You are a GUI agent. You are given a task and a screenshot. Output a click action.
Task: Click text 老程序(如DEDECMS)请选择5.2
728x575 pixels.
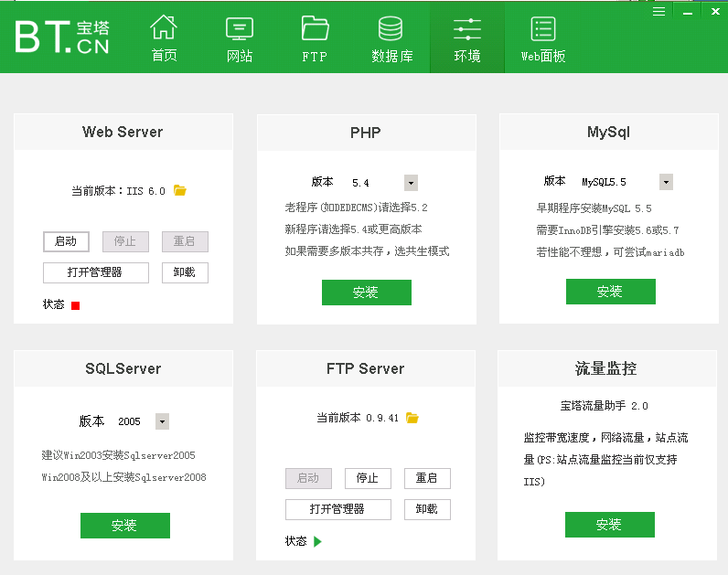click(356, 208)
